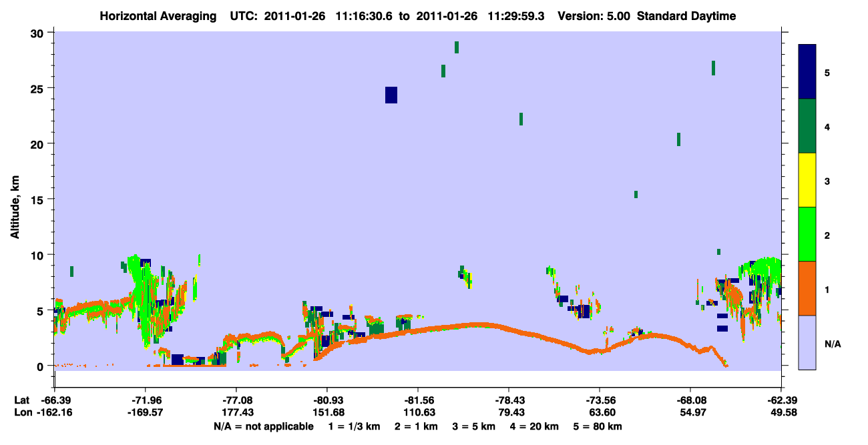Click legend text '1 = 1/3 km'
This screenshot has width=868, height=445.
pyautogui.click(x=355, y=426)
